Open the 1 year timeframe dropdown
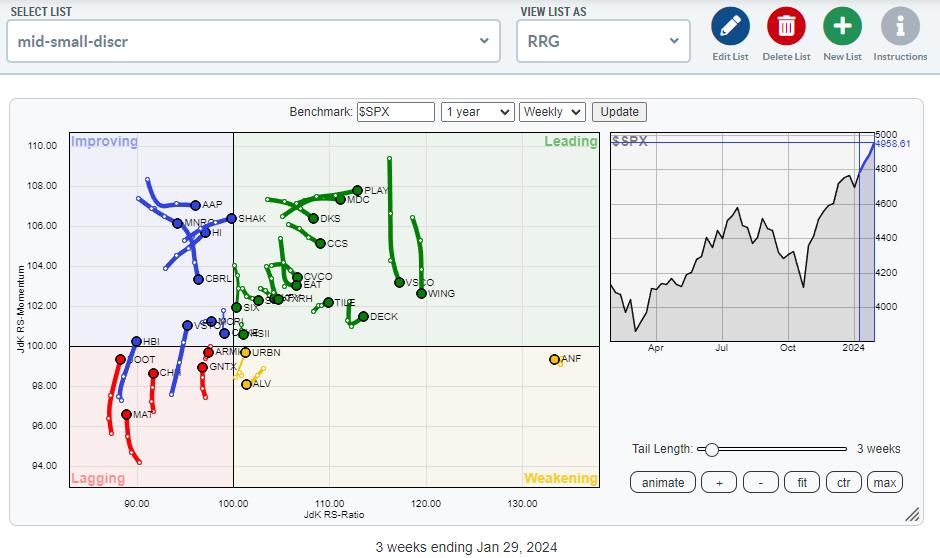 pos(477,112)
